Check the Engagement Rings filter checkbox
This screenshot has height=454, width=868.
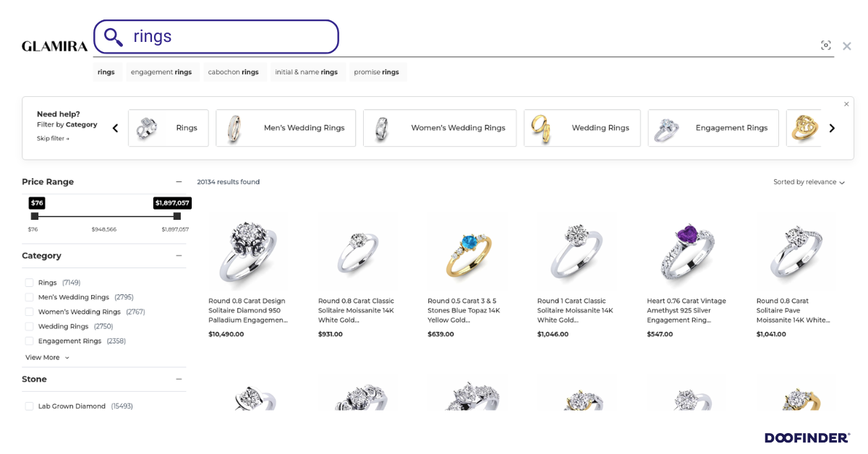(29, 340)
